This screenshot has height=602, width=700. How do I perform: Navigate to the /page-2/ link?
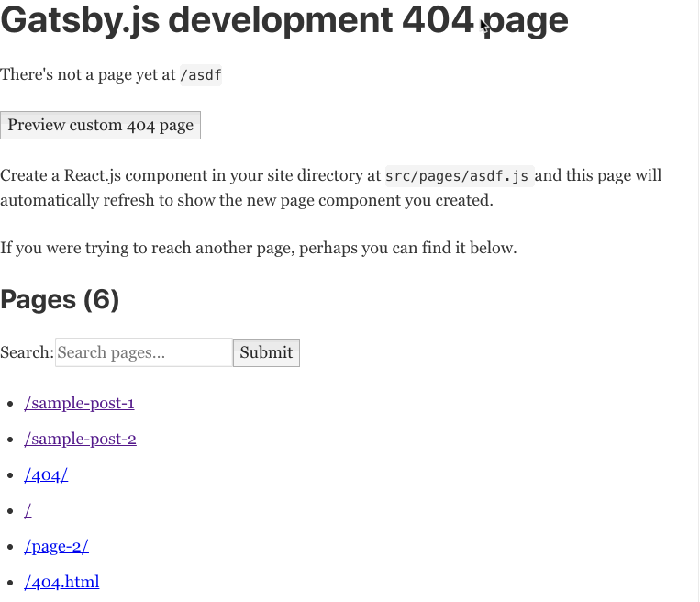click(x=56, y=546)
